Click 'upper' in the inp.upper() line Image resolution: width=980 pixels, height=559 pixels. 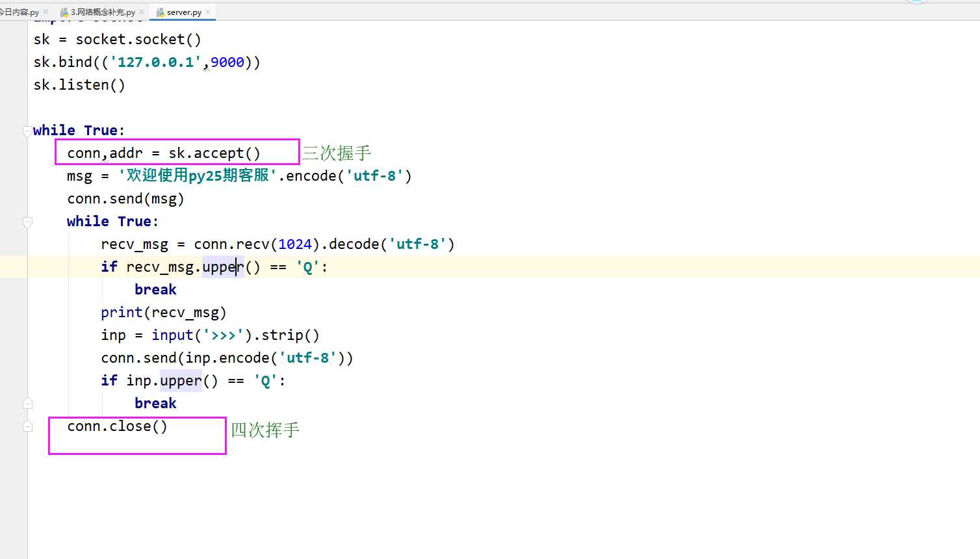[x=181, y=381]
